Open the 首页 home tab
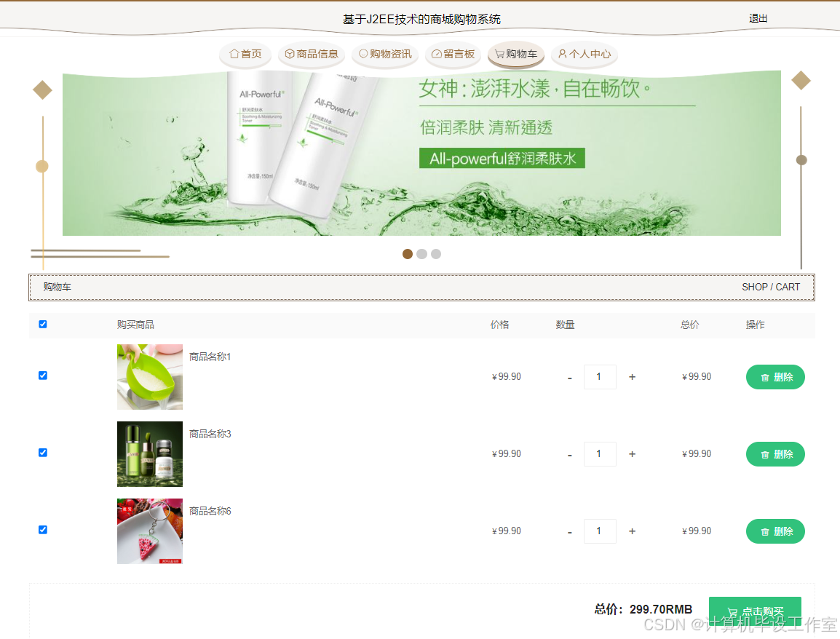The width and height of the screenshot is (840, 639). point(245,54)
